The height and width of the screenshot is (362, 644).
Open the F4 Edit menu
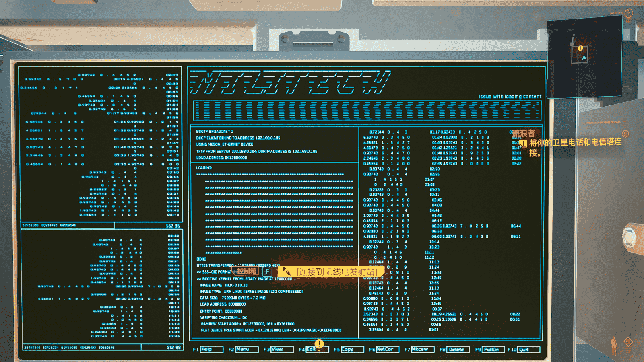click(317, 349)
